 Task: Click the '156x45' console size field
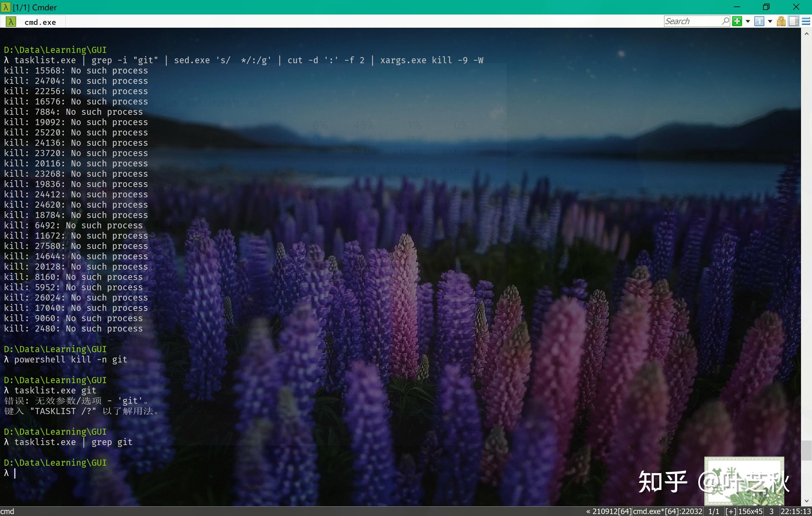[750, 511]
